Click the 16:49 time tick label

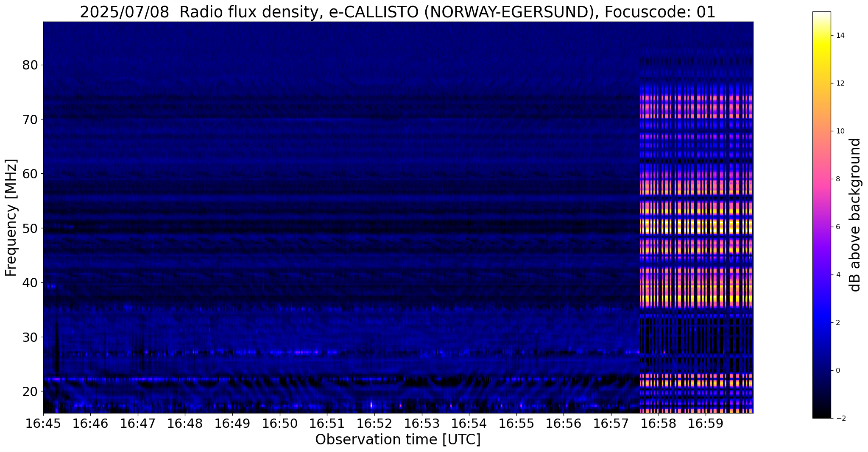coord(232,423)
